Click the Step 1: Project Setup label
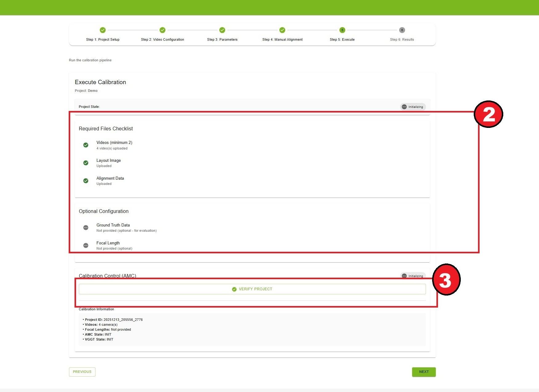The height and width of the screenshot is (392, 539). point(103,39)
